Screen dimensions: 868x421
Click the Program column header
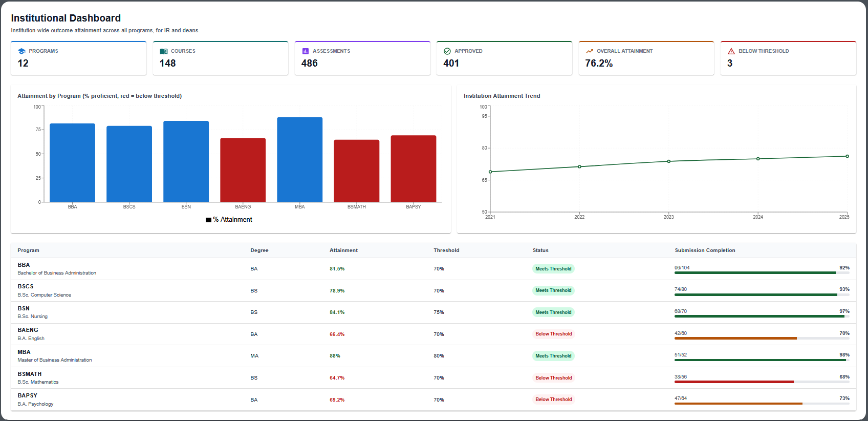coord(28,250)
